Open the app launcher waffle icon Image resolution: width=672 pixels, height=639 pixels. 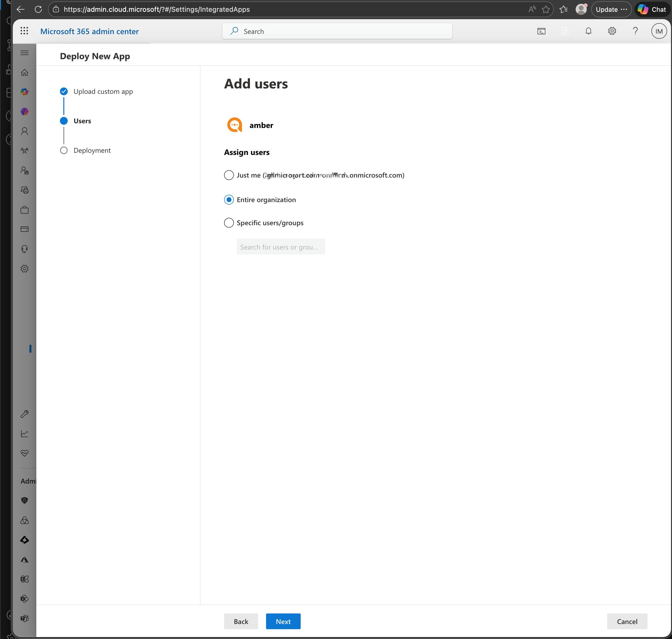(24, 31)
